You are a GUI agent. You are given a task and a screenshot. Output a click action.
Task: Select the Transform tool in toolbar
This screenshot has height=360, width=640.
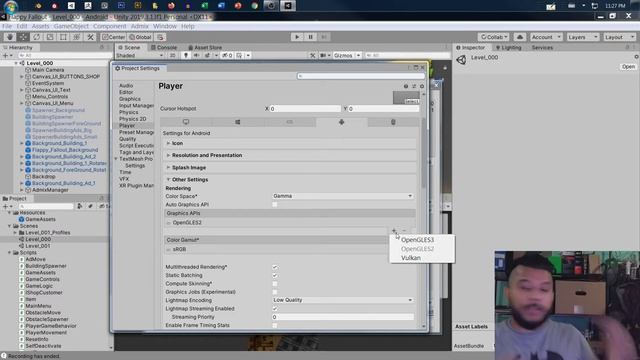tap(77, 37)
